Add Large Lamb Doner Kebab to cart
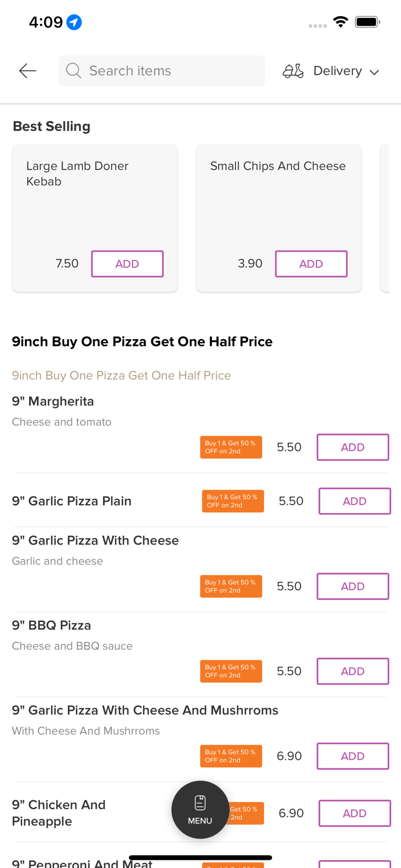 [x=127, y=264]
